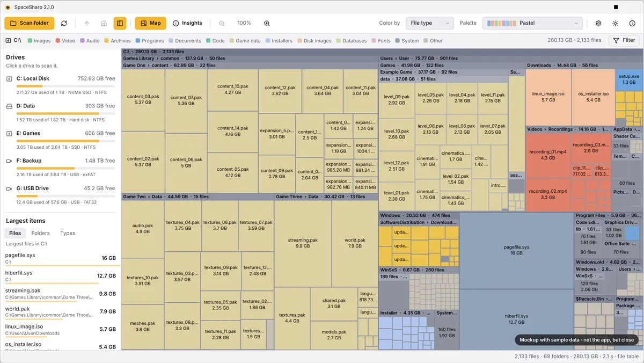Open the settings gear
Screen dimensions: 644x363
pyautogui.click(x=598, y=23)
